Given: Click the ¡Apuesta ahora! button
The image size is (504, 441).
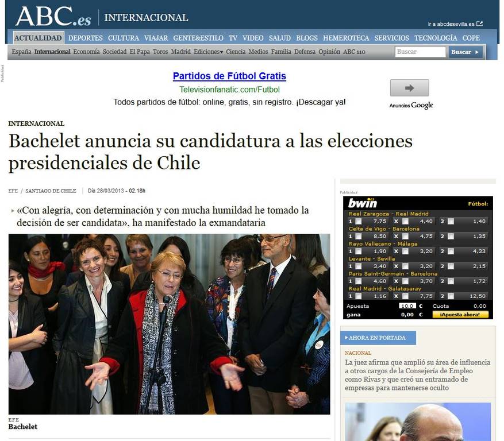Looking at the screenshot, I should coord(460,315).
